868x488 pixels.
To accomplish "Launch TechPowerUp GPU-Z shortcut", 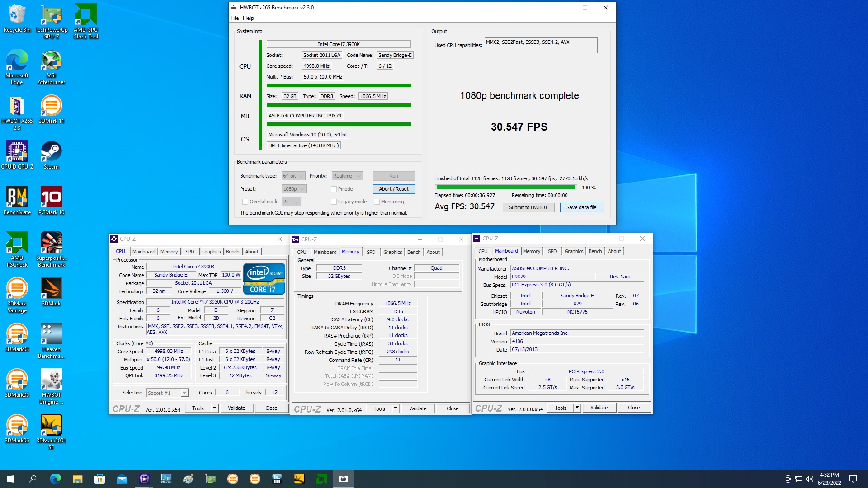I will (52, 21).
